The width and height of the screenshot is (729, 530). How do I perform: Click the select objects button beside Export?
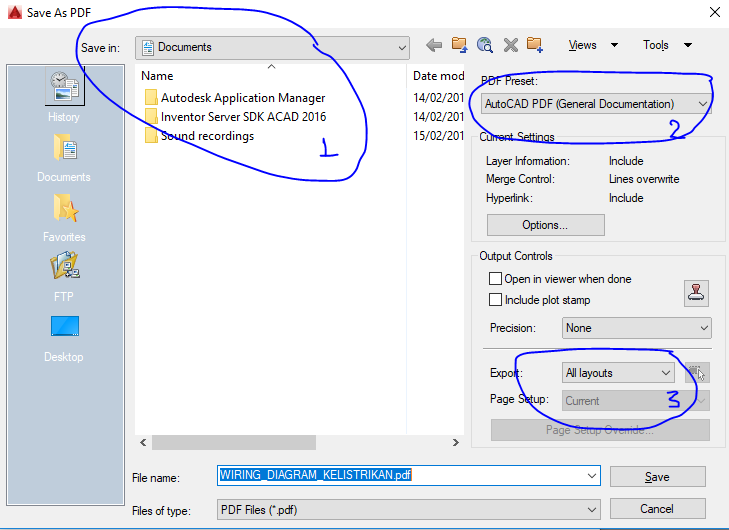(697, 372)
